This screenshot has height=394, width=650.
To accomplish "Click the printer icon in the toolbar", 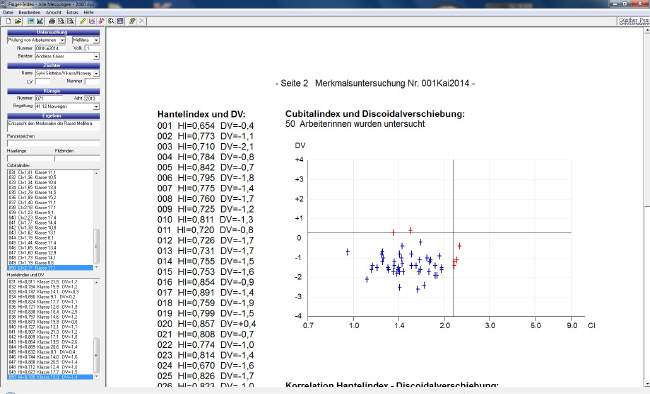I will (52, 21).
